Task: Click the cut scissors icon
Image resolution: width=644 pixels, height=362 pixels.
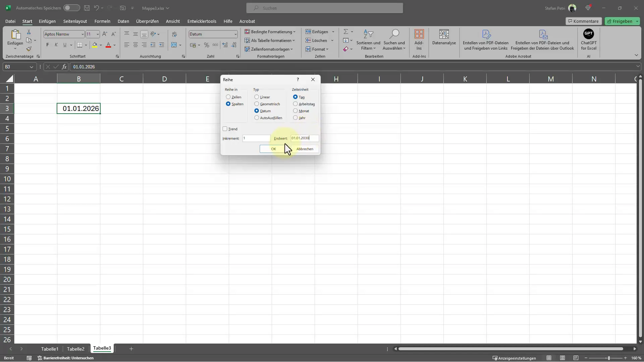Action: click(29, 32)
